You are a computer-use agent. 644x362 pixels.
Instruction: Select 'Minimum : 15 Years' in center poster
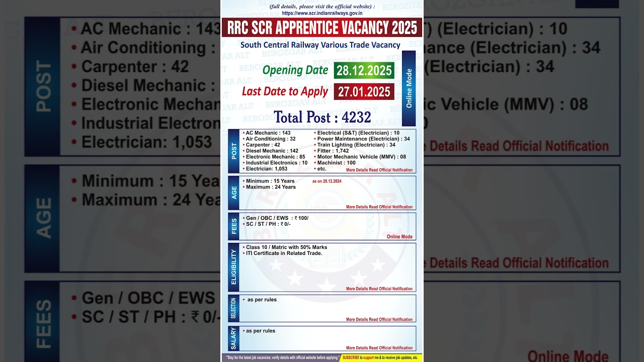tap(269, 181)
